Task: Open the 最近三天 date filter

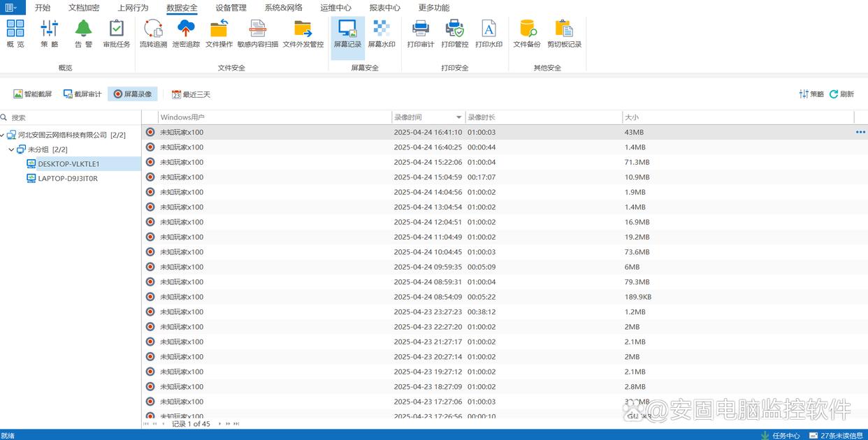Action: tap(191, 94)
